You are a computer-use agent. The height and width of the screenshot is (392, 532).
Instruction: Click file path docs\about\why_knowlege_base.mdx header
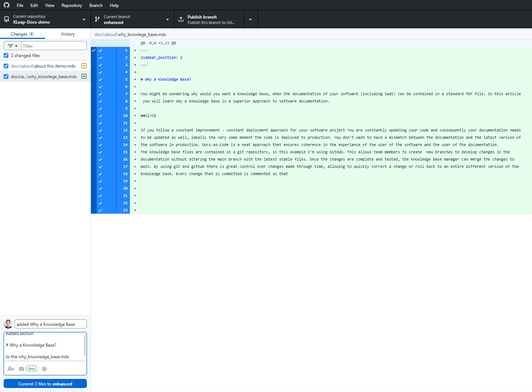130,35
